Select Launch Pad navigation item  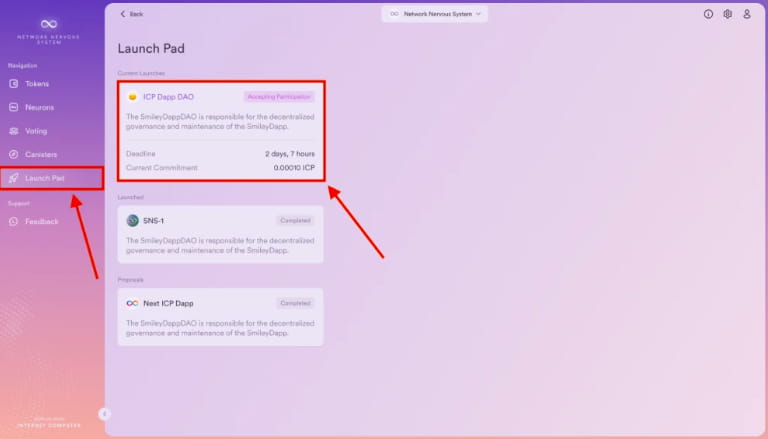(51, 178)
